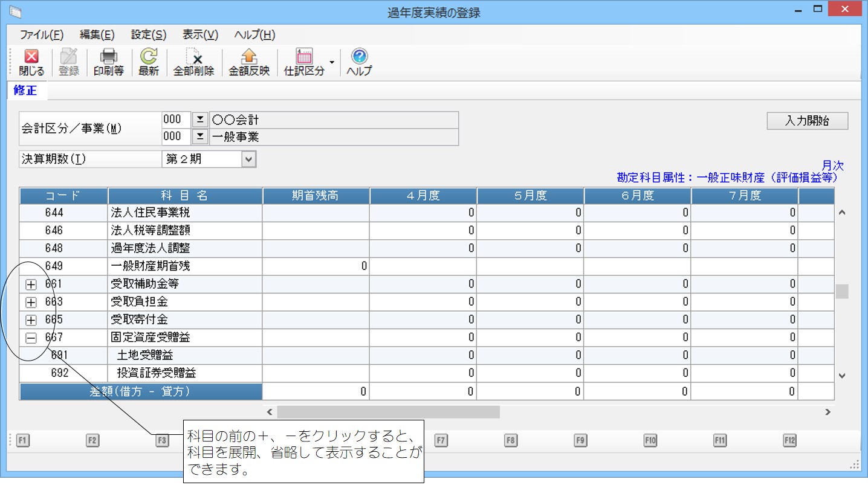
Task: Open the 決算期数 第２期 dropdown
Action: pos(248,159)
